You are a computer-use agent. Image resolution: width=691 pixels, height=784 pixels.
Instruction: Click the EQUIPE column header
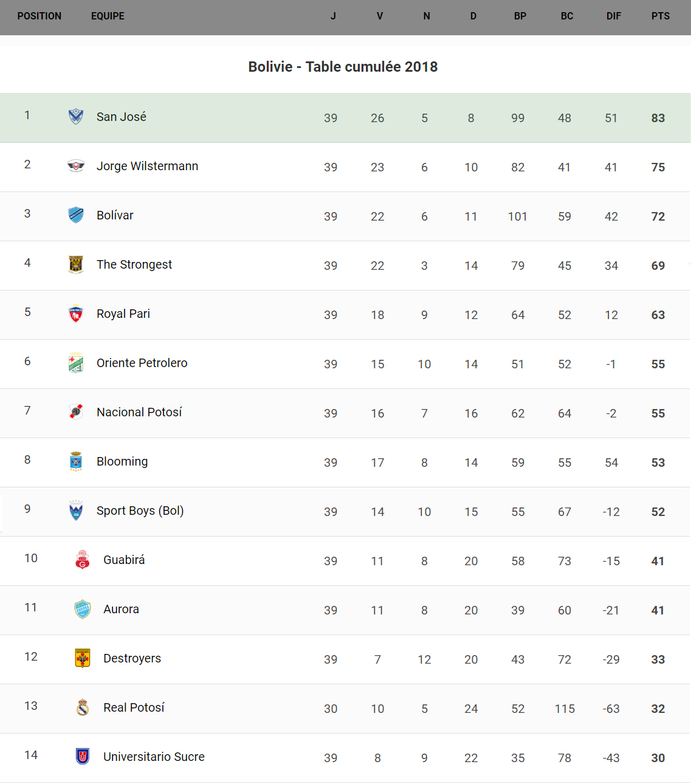108,16
